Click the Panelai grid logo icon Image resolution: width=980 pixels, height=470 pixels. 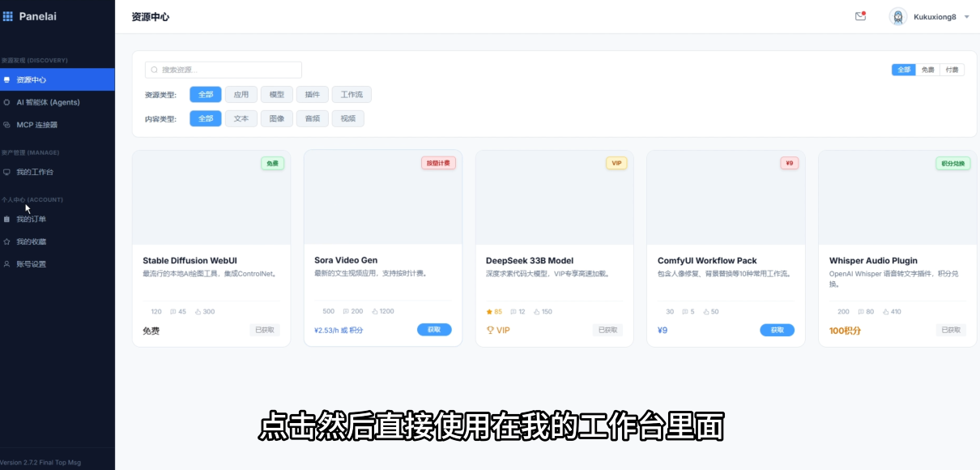coord(8,16)
